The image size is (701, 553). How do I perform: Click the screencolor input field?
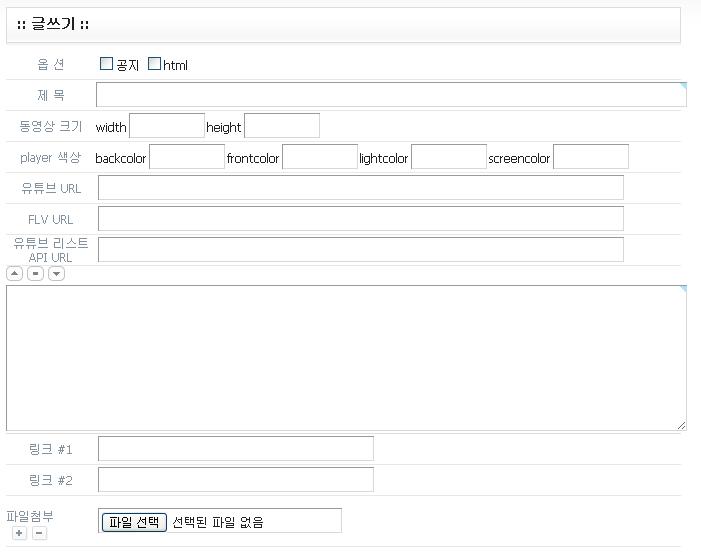[591, 156]
